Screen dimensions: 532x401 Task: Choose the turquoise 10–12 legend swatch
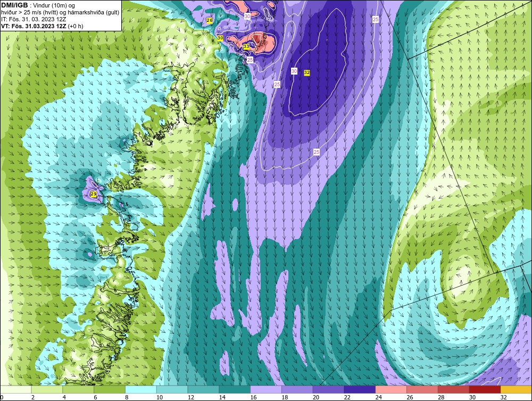click(x=172, y=389)
